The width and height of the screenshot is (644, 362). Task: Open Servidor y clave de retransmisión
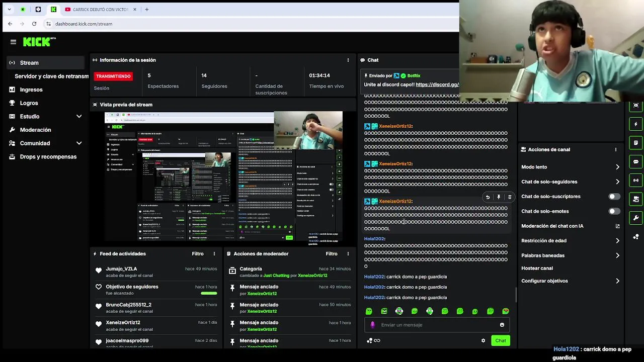click(x=51, y=76)
